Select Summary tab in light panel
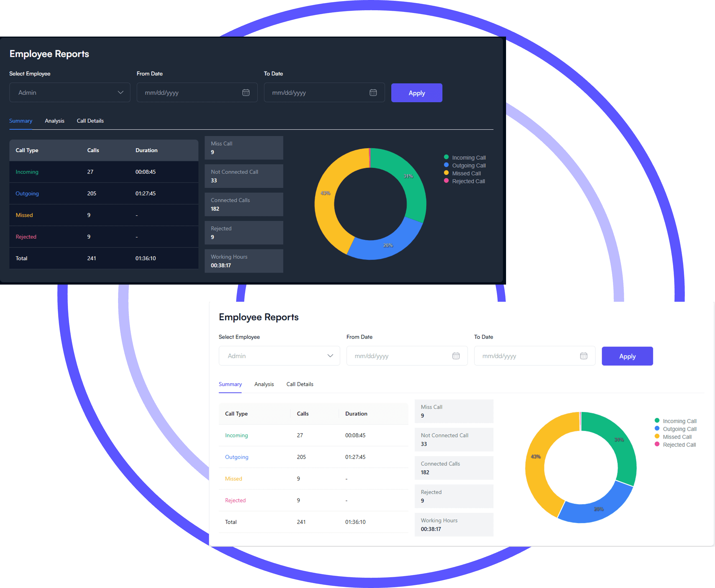 coord(230,384)
